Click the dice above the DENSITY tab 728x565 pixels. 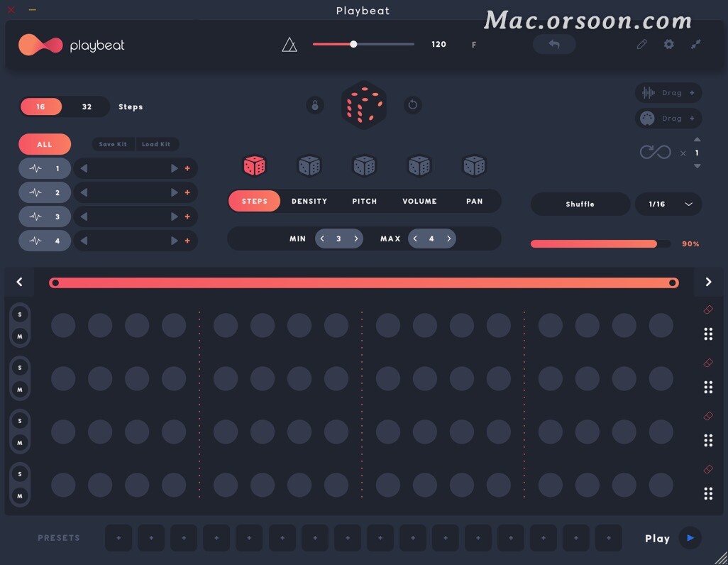coord(309,166)
